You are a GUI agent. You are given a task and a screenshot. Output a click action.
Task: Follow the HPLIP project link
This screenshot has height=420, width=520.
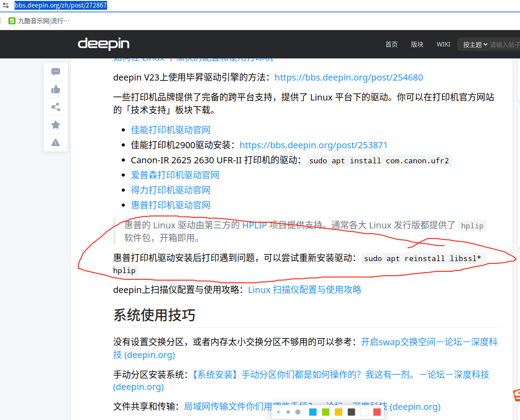(x=254, y=225)
